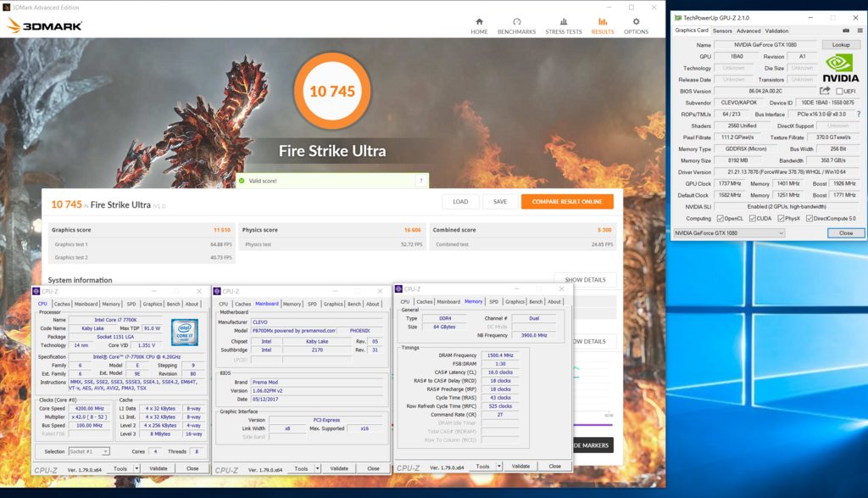The width and height of the screenshot is (868, 498).
Task: Click the Save button in 3DMark results
Action: tap(500, 202)
